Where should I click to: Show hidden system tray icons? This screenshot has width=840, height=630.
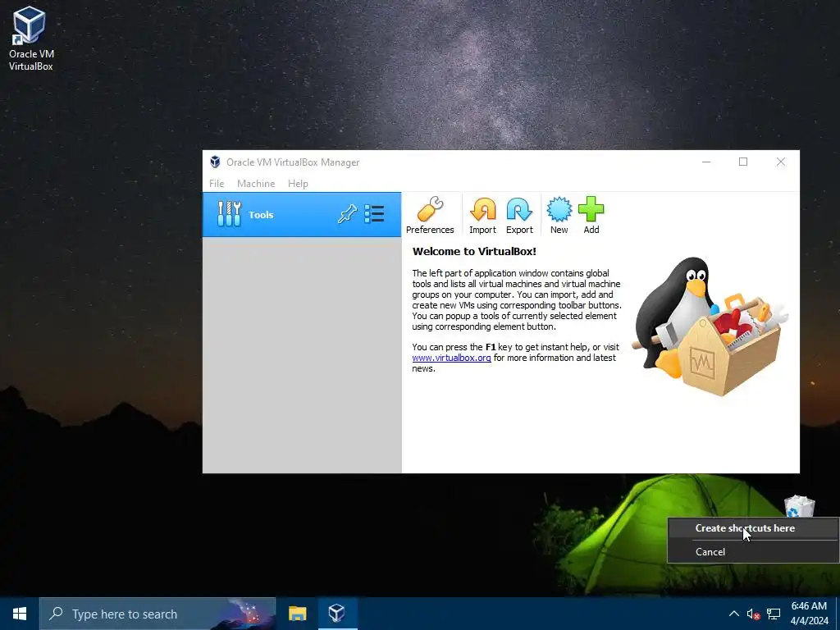(734, 614)
